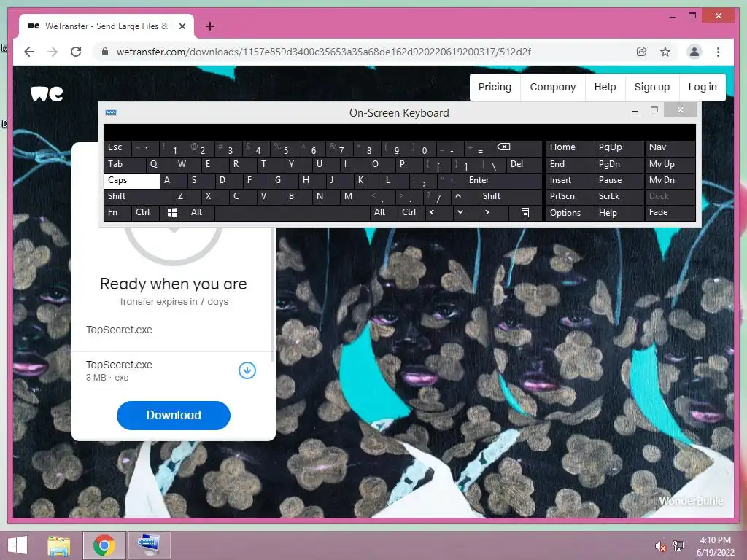Toggle the right Shift key
The height and width of the screenshot is (560, 747).
pyautogui.click(x=510, y=196)
